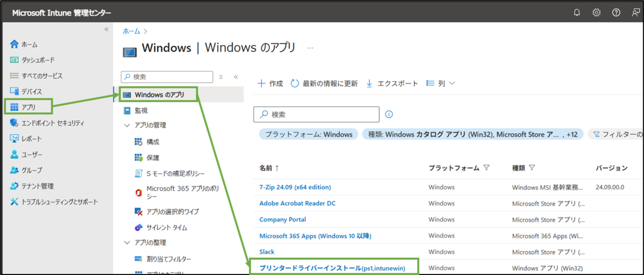
Task: Open レポート in left navigation
Action: 26,139
